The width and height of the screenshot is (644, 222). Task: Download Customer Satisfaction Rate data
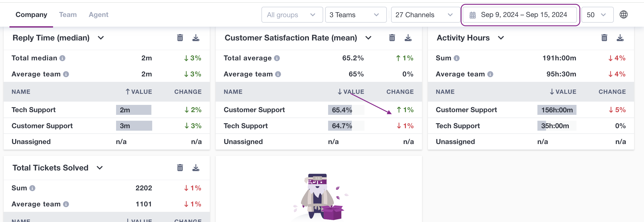pyautogui.click(x=408, y=38)
